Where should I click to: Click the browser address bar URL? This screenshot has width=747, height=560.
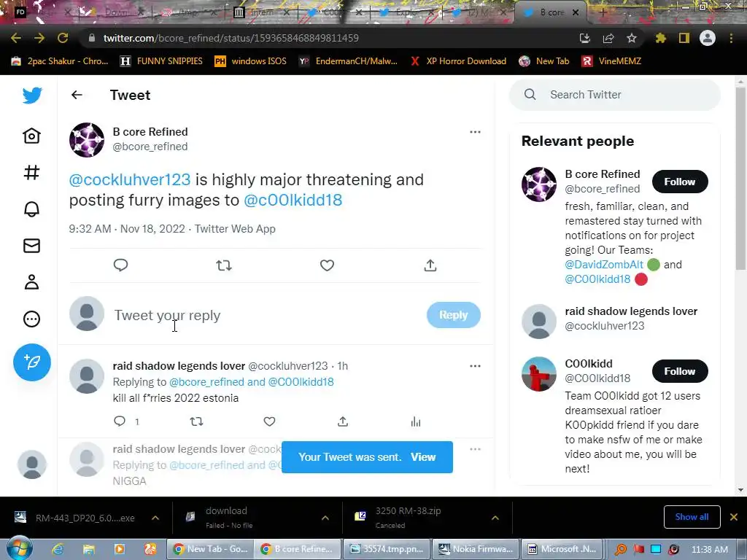point(231,38)
